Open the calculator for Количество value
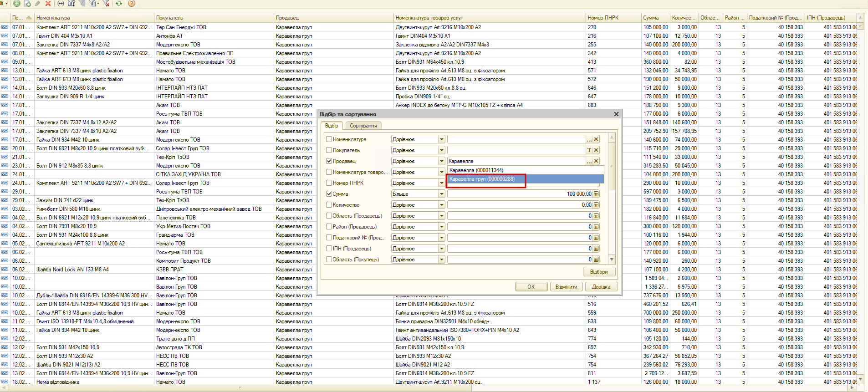Image resolution: width=868 pixels, height=392 pixels. pyautogui.click(x=596, y=205)
